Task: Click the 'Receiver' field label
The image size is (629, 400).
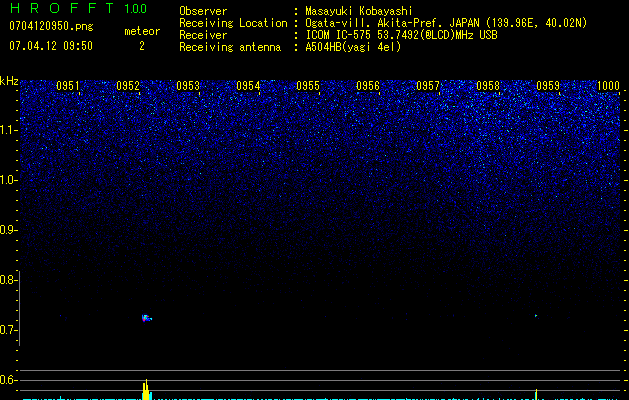Action: 203,35
